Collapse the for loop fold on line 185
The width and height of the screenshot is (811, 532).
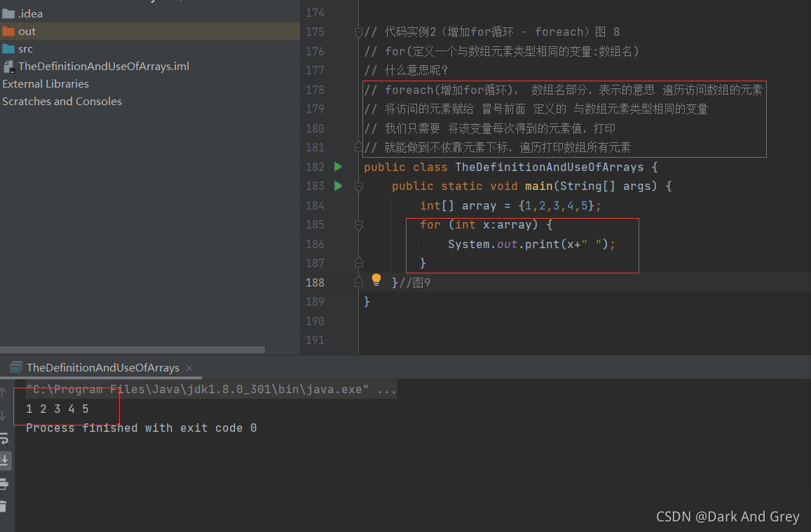coord(358,225)
